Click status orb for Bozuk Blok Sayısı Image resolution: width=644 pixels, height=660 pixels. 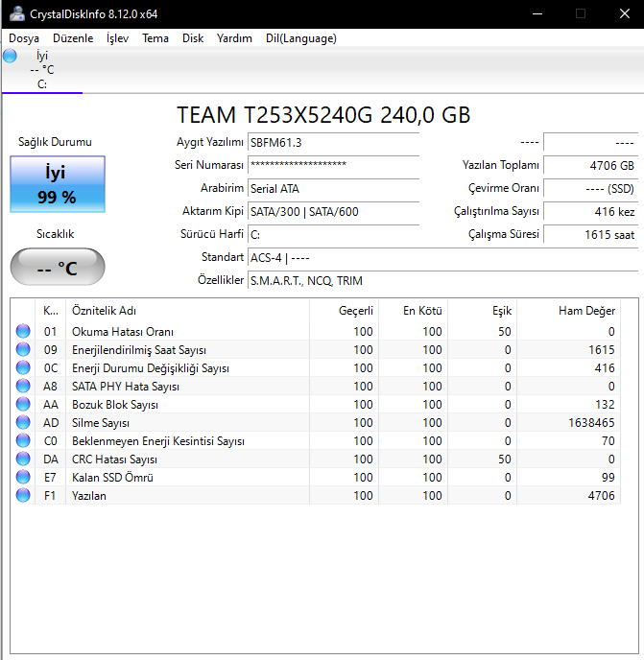pos(23,404)
